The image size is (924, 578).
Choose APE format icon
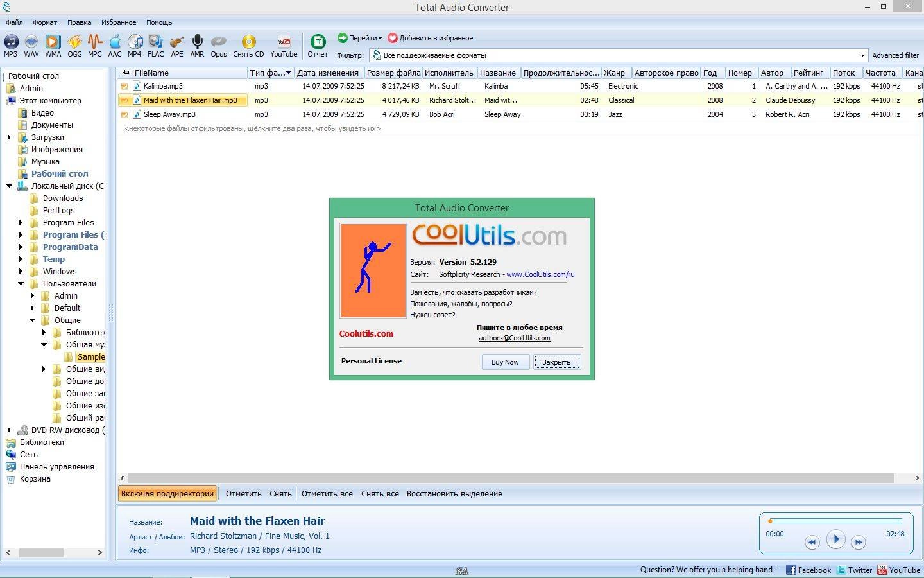click(177, 46)
